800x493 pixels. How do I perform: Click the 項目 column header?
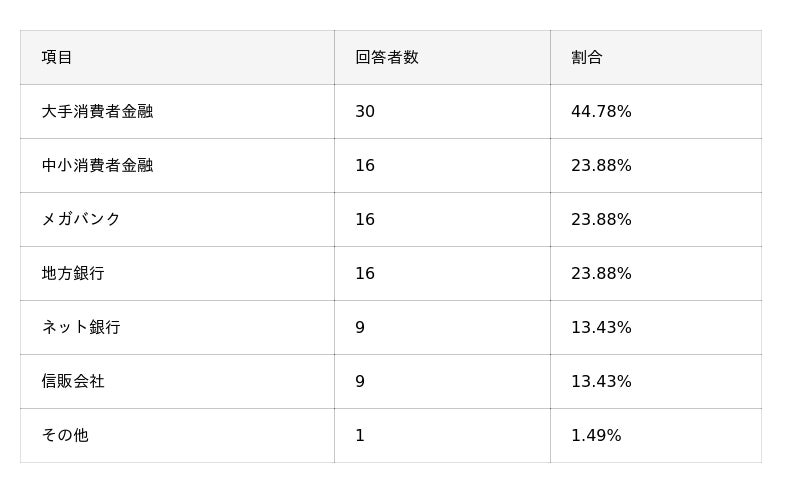(x=57, y=58)
